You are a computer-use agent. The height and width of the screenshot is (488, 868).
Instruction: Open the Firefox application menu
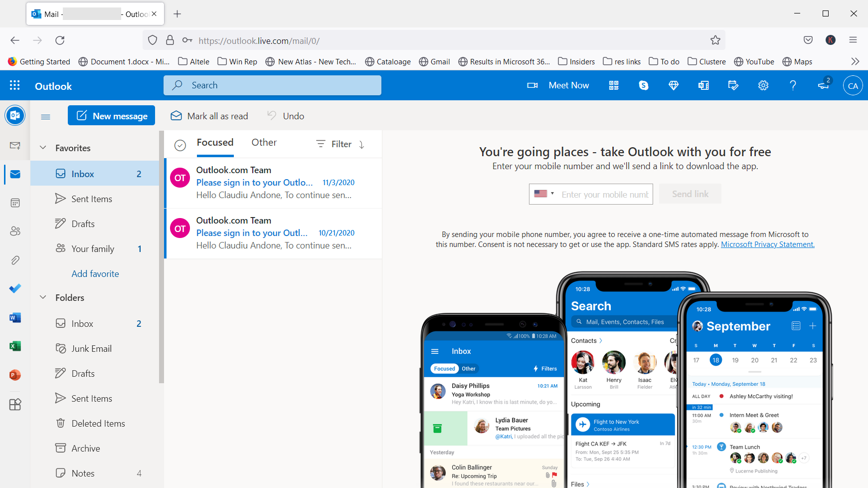click(853, 40)
